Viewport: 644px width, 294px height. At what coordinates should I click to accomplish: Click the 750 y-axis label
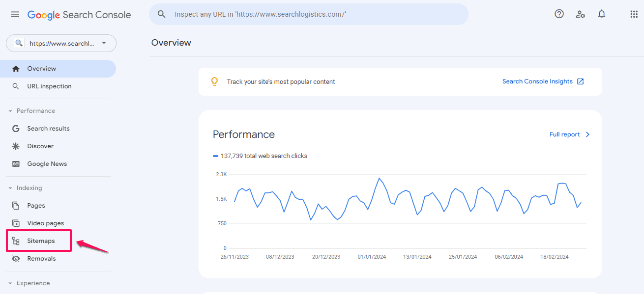(222, 223)
